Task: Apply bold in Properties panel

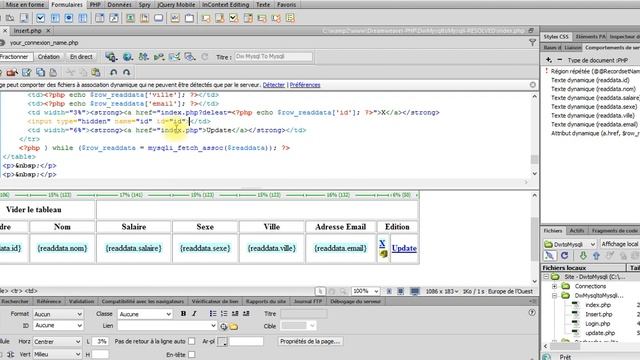Action: 183,313
